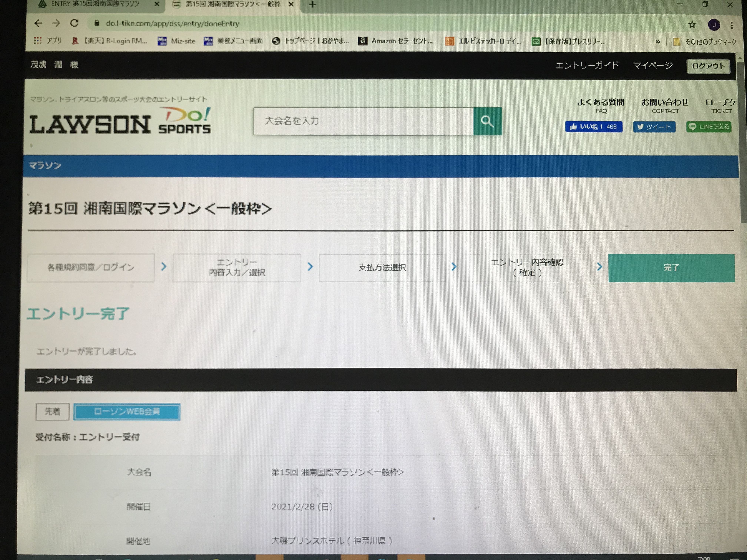Go to マイページ
747x560 pixels.
(653, 66)
